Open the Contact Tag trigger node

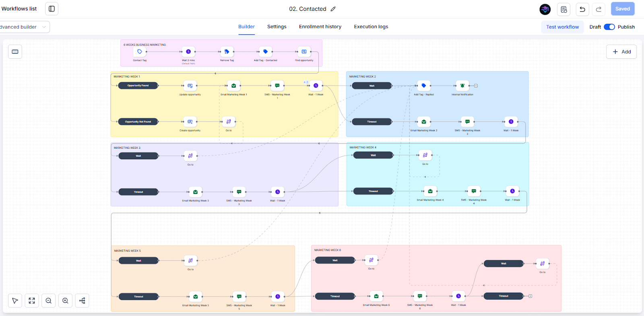(140, 51)
